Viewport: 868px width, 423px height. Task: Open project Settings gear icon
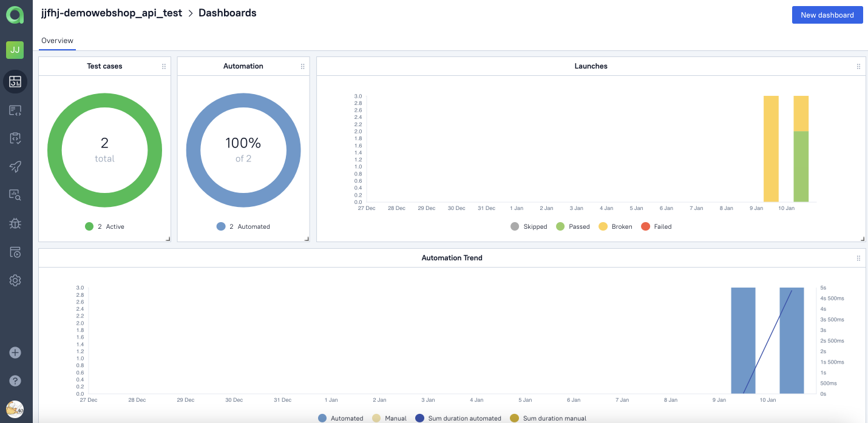(x=15, y=280)
